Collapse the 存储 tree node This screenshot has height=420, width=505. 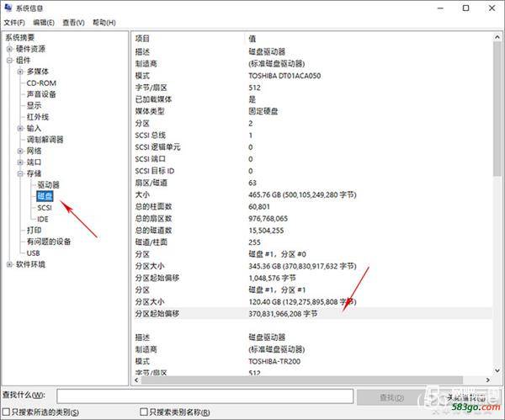point(20,173)
